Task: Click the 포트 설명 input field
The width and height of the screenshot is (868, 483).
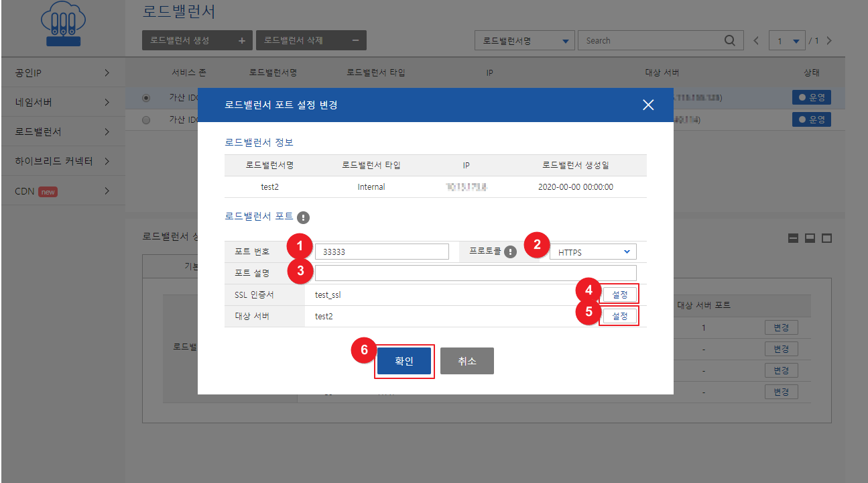Action: tap(476, 273)
